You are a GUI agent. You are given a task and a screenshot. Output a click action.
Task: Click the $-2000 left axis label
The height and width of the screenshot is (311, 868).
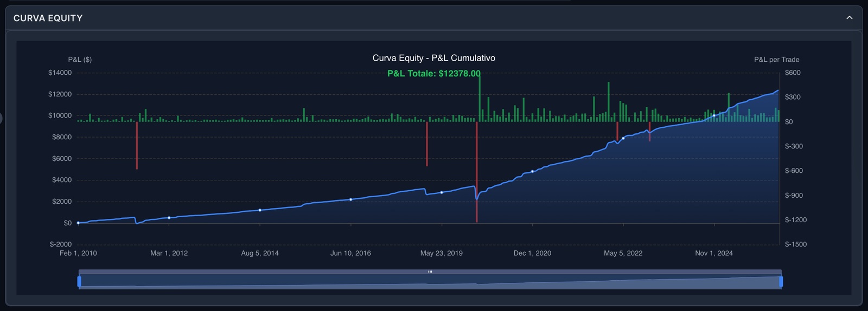61,244
